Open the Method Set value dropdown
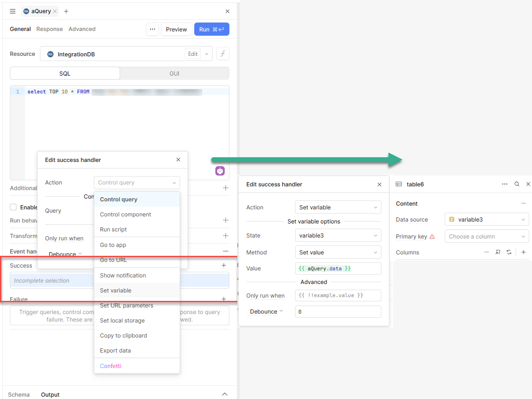The image size is (532, 399). (x=338, y=252)
